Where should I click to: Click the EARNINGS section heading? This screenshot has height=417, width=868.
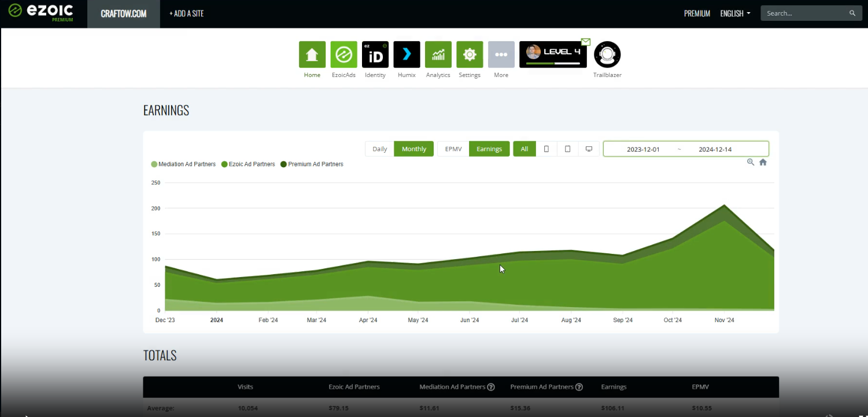pos(166,110)
